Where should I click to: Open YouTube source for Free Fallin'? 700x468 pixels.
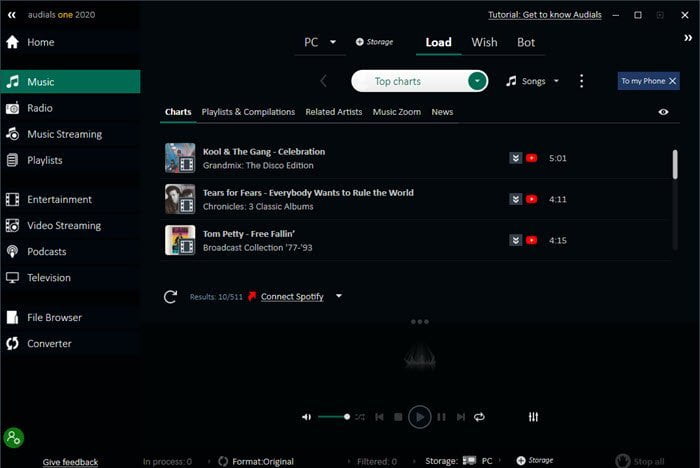531,240
